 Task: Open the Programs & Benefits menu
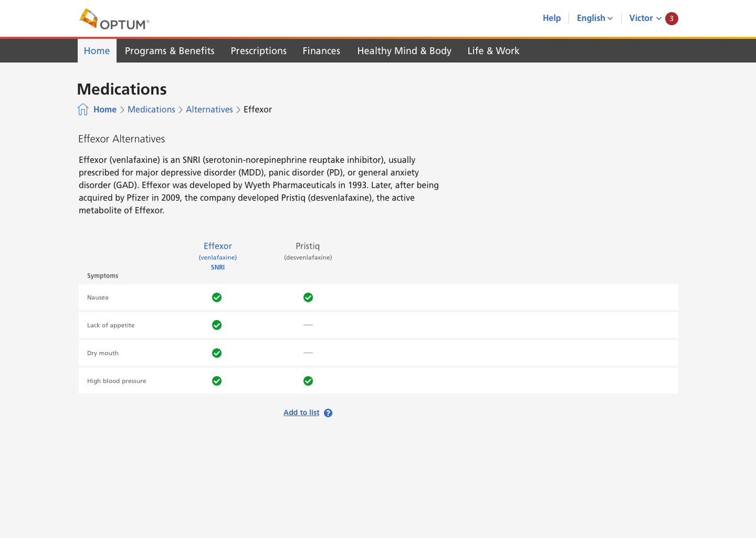coord(170,51)
